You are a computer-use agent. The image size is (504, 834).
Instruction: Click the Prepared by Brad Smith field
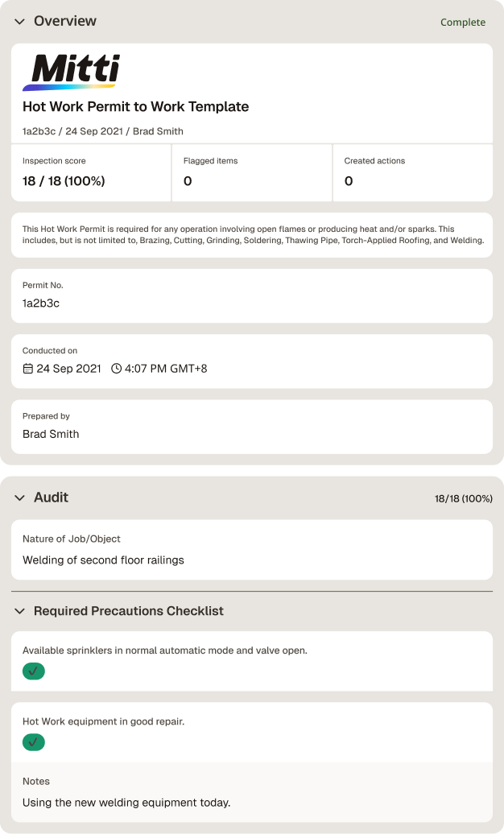(x=252, y=427)
